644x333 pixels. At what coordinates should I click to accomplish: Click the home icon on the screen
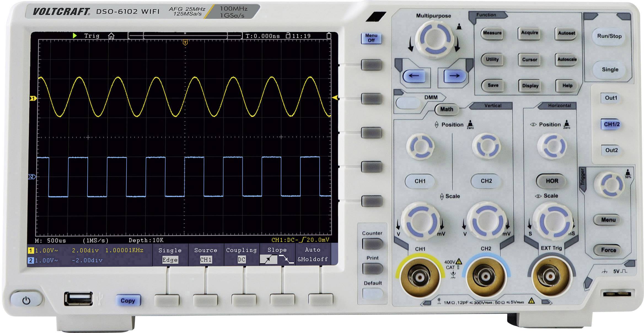[111, 36]
